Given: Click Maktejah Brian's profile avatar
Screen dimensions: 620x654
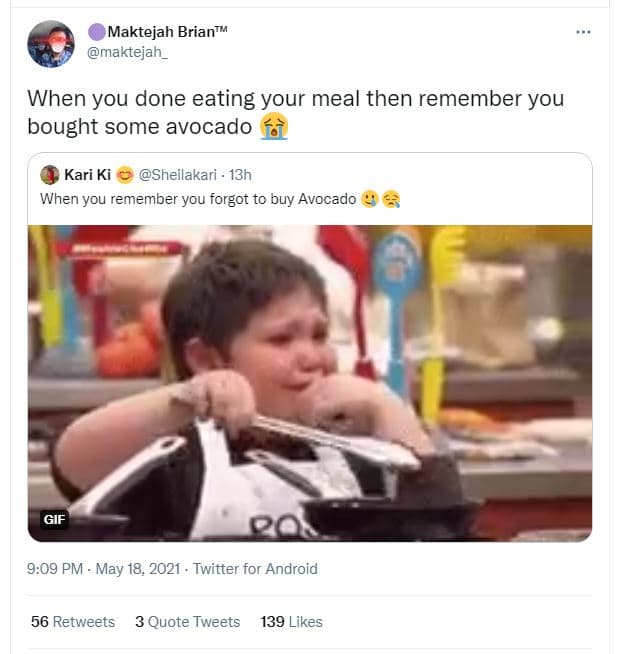Looking at the screenshot, I should point(50,44).
